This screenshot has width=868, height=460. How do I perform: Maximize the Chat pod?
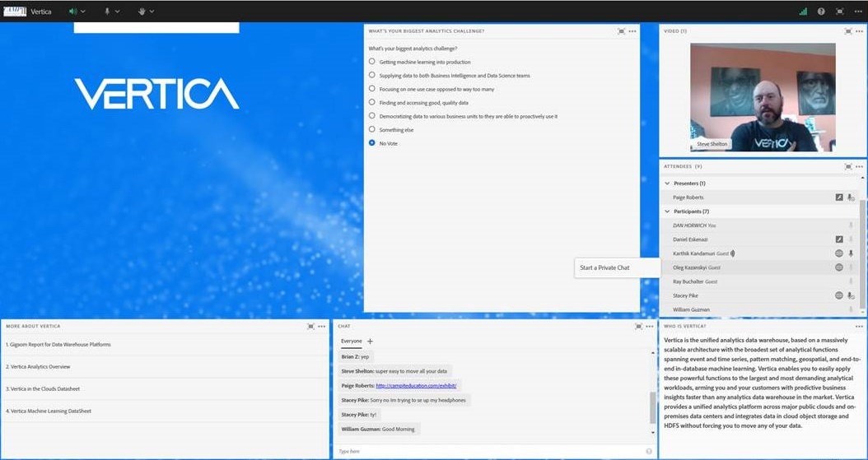pos(639,326)
